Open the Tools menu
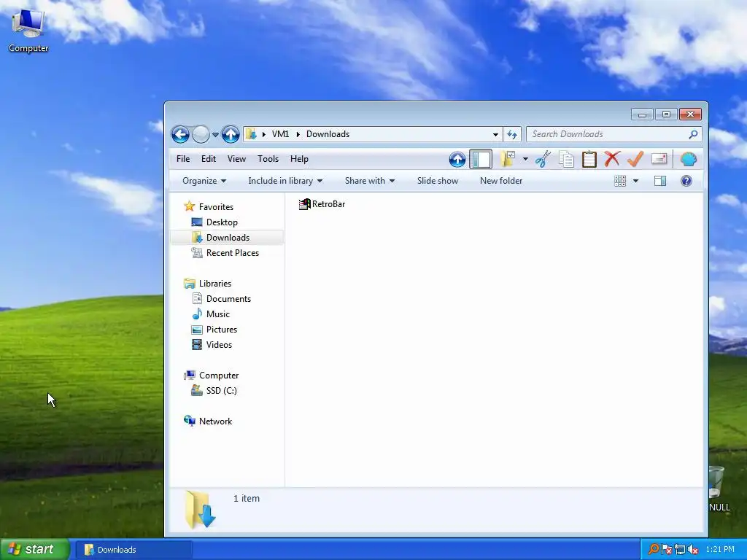Screen dimensions: 747x560 [x=268, y=159]
